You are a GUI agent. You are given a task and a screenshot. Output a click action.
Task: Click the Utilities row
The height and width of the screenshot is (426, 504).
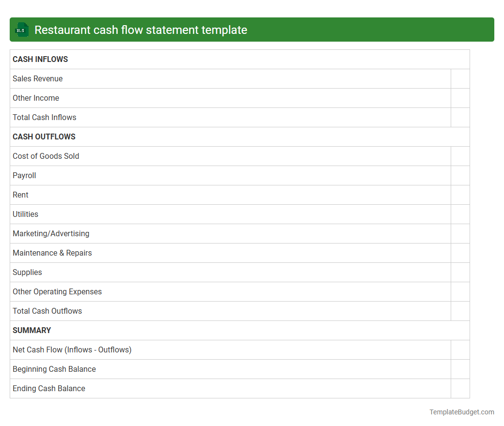(x=25, y=214)
